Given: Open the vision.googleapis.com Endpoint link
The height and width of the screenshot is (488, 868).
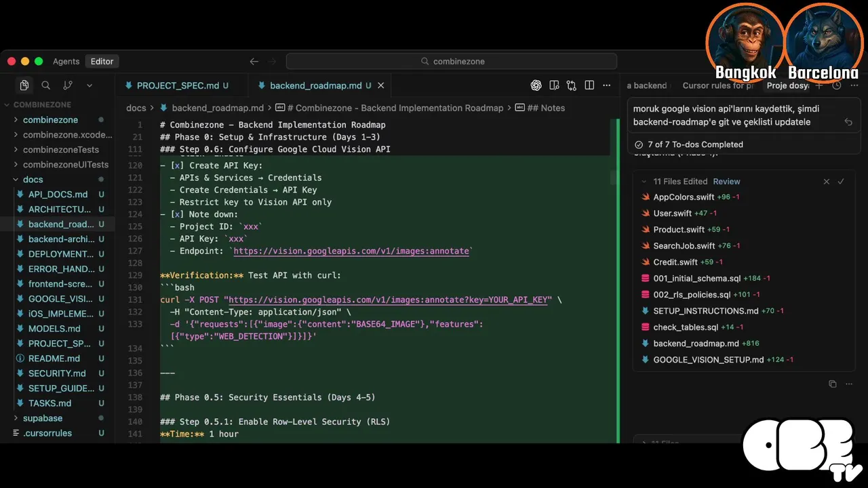Looking at the screenshot, I should point(351,251).
